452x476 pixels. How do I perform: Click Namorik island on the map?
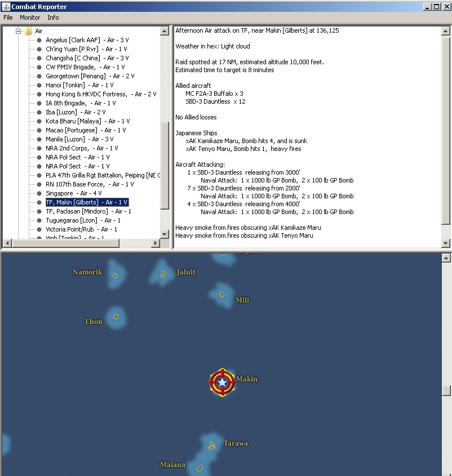(x=115, y=275)
